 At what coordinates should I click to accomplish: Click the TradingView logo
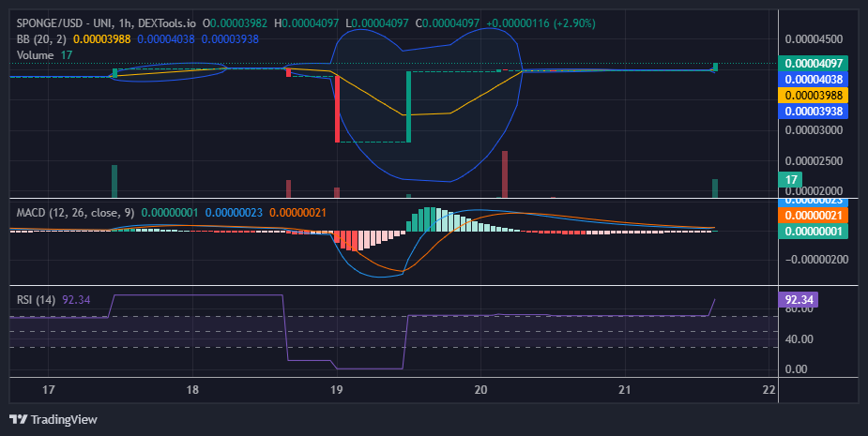(53, 419)
